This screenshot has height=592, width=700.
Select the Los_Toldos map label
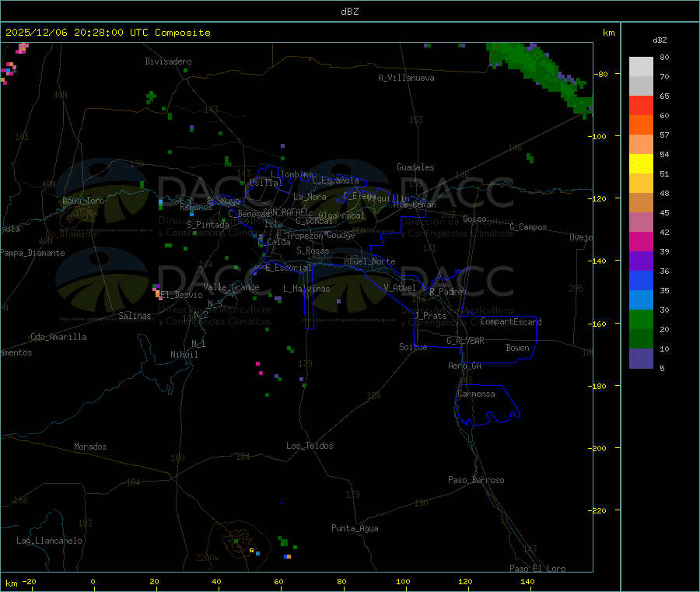click(x=310, y=446)
